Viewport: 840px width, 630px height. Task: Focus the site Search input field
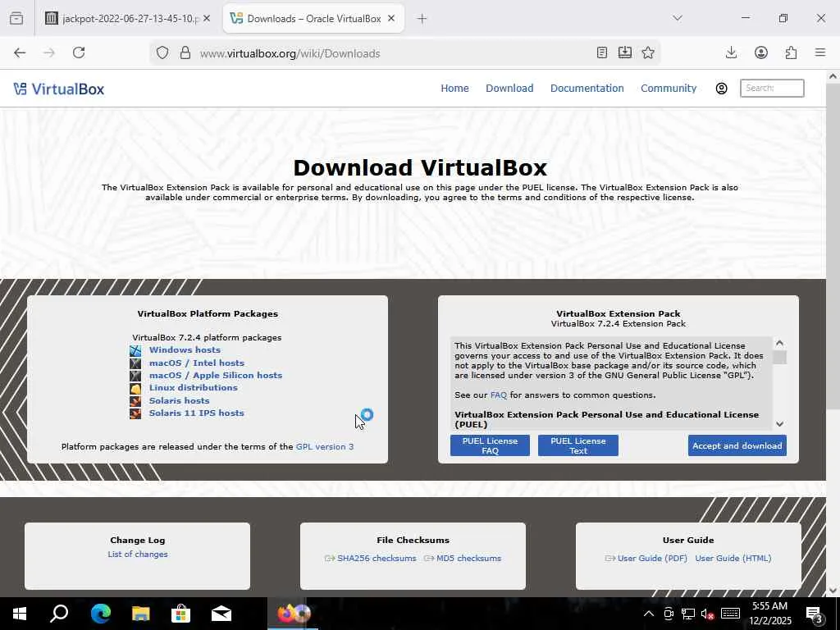pos(772,89)
